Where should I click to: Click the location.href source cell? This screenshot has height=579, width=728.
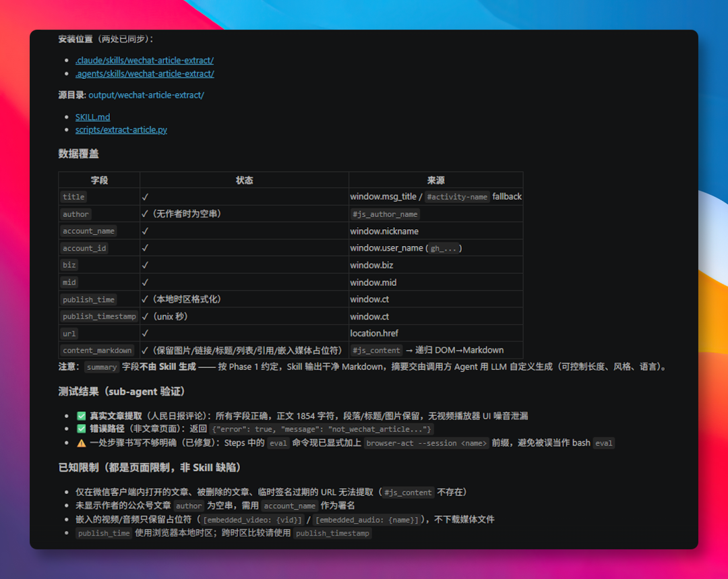tap(436, 334)
